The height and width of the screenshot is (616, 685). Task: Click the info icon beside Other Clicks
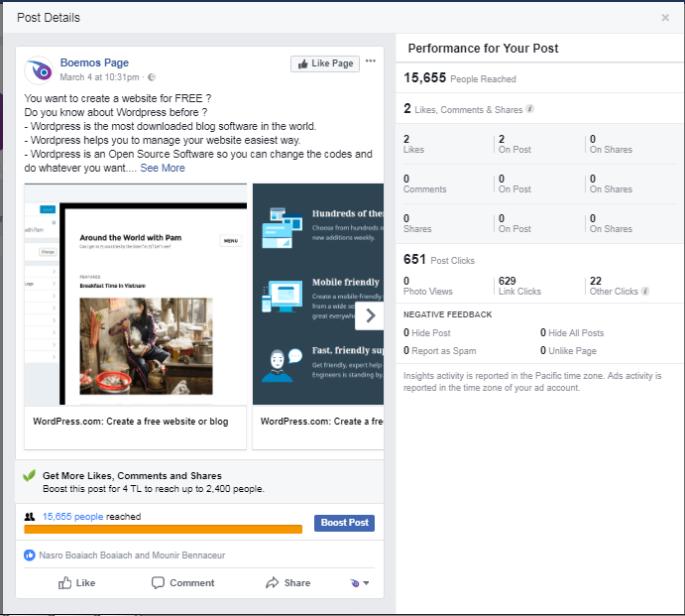pyautogui.click(x=644, y=291)
